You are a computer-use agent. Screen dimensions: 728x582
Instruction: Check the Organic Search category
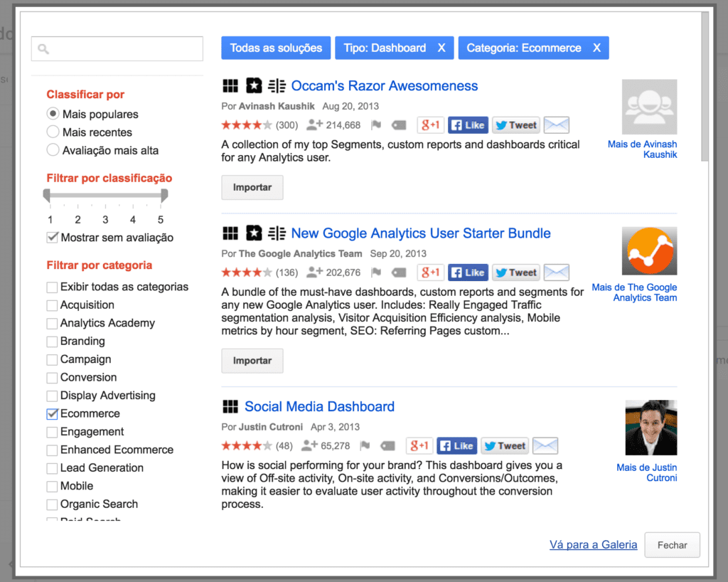52,504
